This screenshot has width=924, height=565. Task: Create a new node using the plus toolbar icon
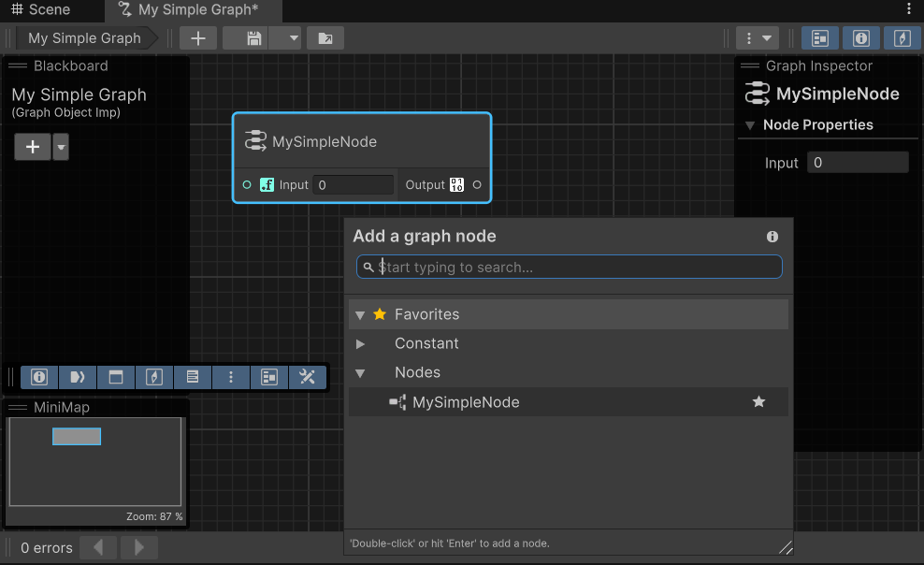197,37
